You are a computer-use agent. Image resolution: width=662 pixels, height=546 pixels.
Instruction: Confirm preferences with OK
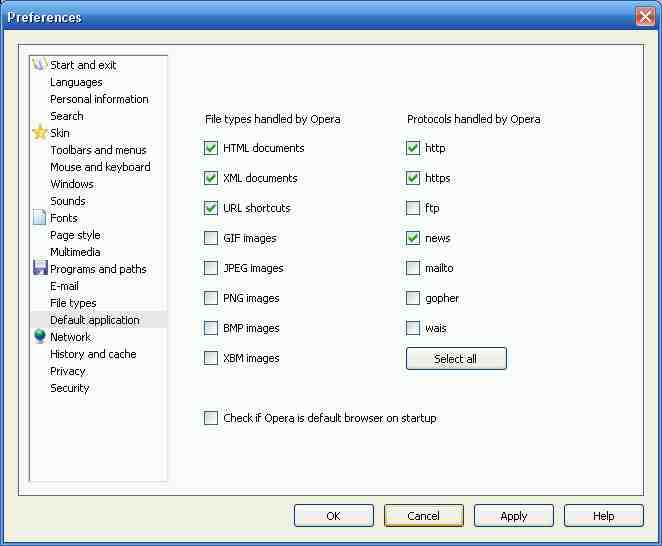(334, 516)
